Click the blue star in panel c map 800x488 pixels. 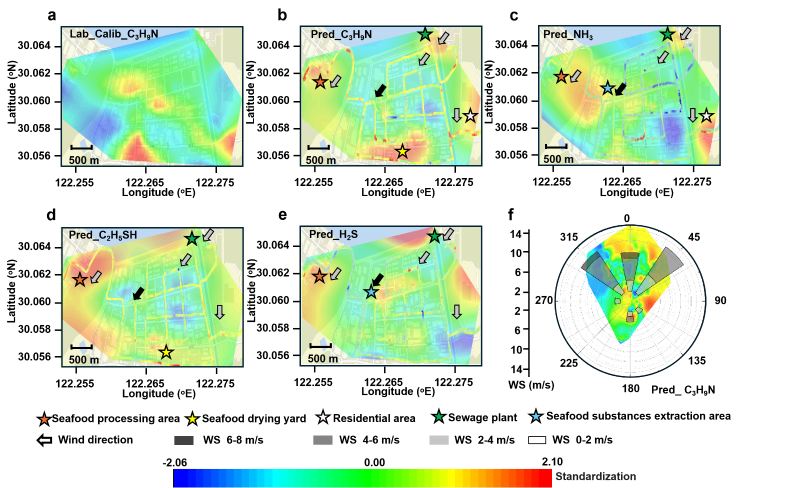click(x=607, y=88)
